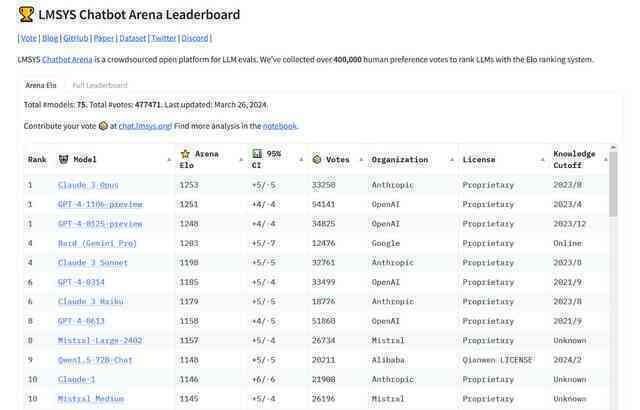
Task: Click the ballot icon in Votes header
Action: (317, 160)
